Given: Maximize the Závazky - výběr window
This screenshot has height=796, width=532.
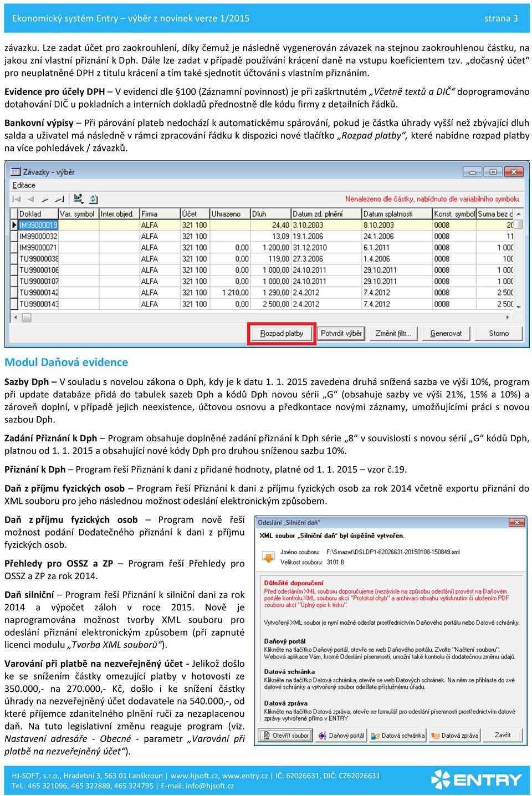Looking at the screenshot, I should point(493,172).
